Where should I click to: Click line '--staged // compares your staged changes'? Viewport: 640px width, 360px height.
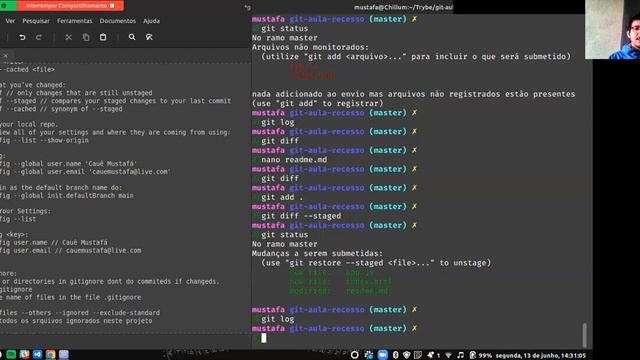[115, 101]
